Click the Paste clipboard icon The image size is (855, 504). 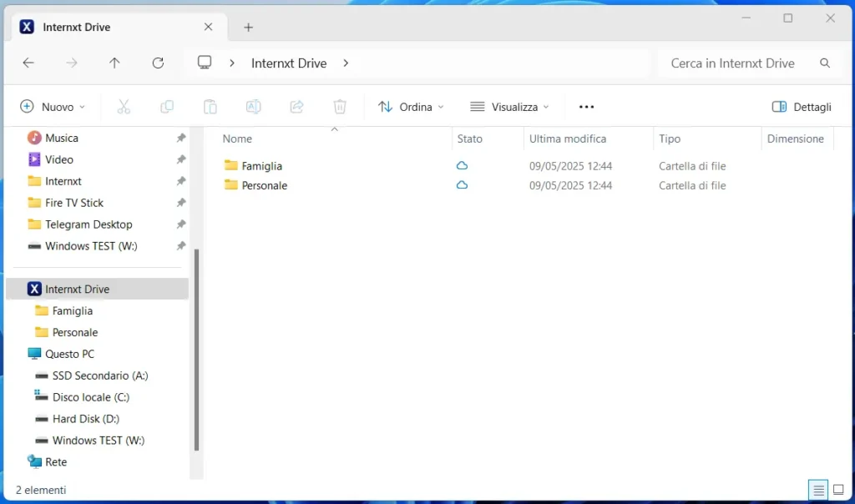[210, 107]
